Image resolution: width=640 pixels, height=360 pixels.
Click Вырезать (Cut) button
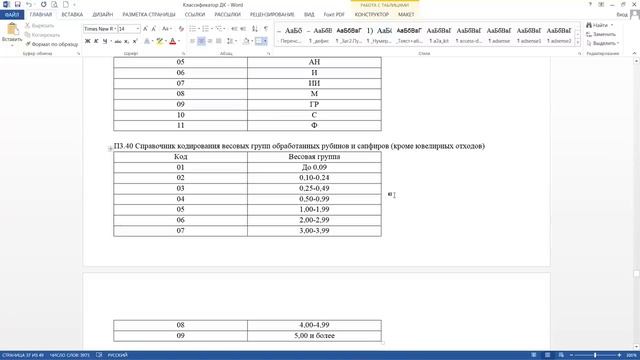point(40,26)
